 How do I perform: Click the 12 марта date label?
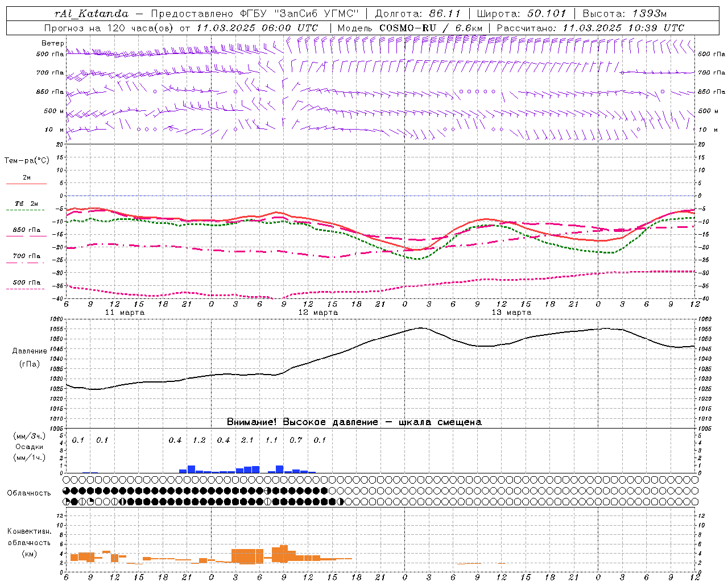318,313
